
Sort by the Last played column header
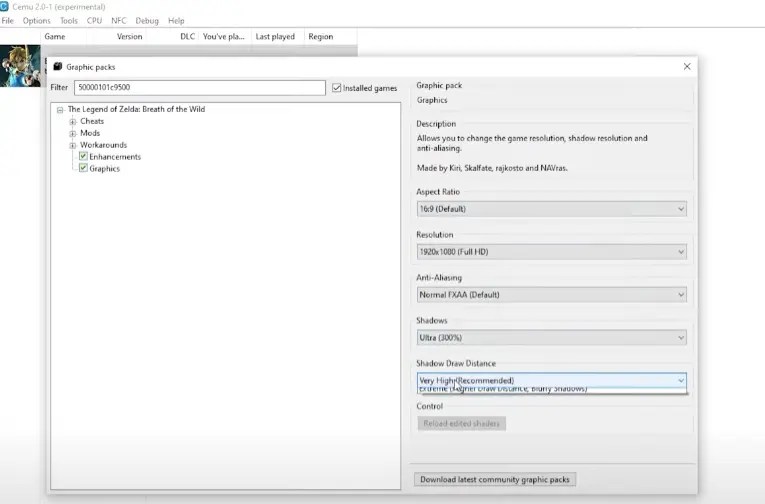click(x=277, y=36)
